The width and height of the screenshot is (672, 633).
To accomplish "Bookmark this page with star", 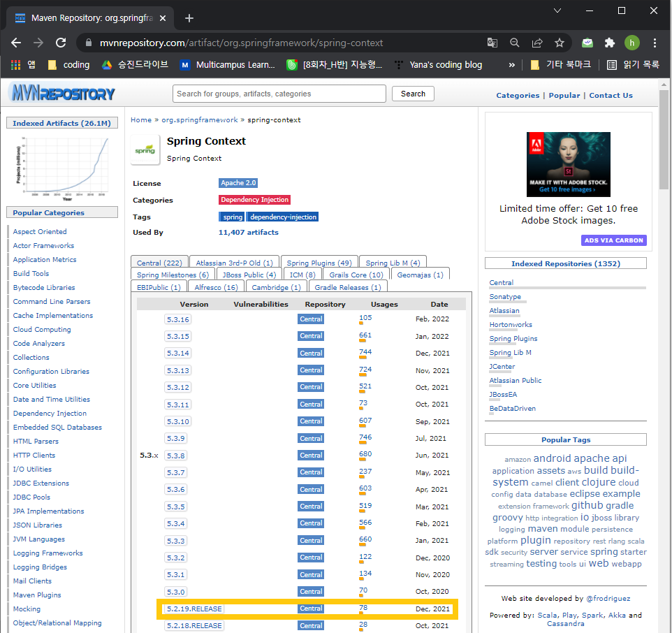I will [x=560, y=43].
